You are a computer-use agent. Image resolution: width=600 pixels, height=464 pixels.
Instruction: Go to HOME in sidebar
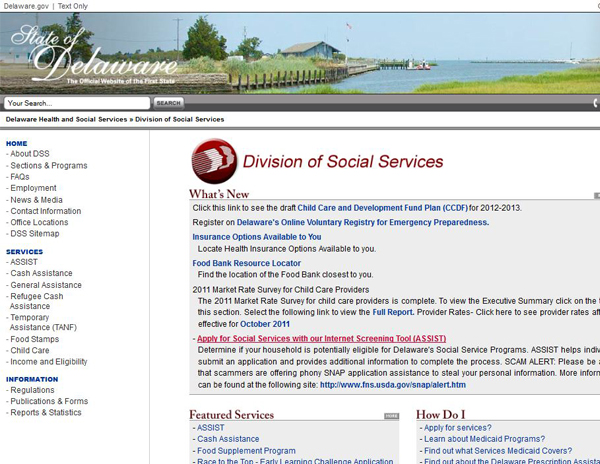pos(16,143)
